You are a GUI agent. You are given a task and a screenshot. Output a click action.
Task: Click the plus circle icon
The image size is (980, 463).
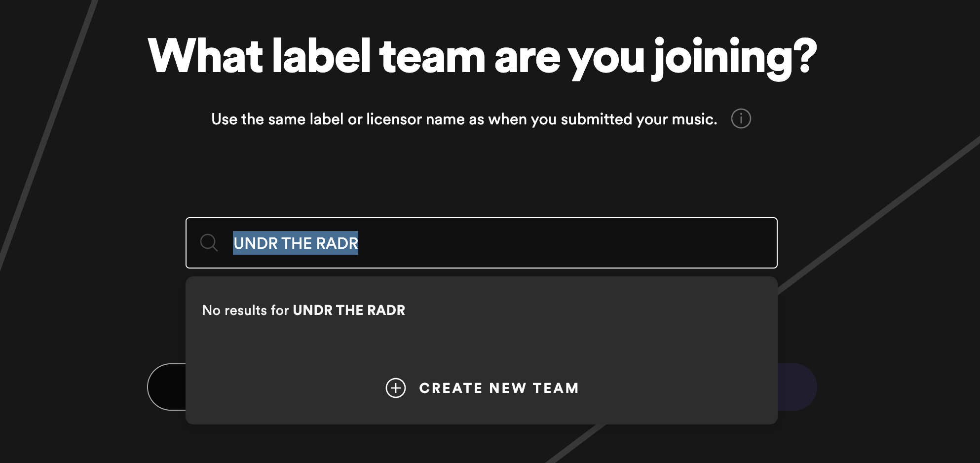click(395, 388)
